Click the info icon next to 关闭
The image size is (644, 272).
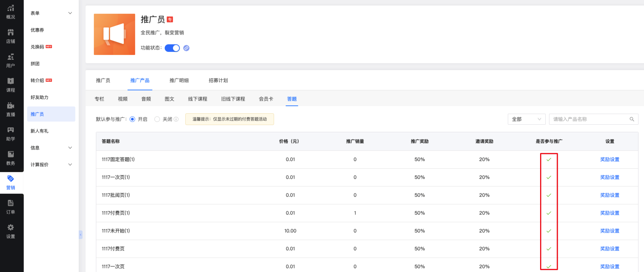pos(176,119)
